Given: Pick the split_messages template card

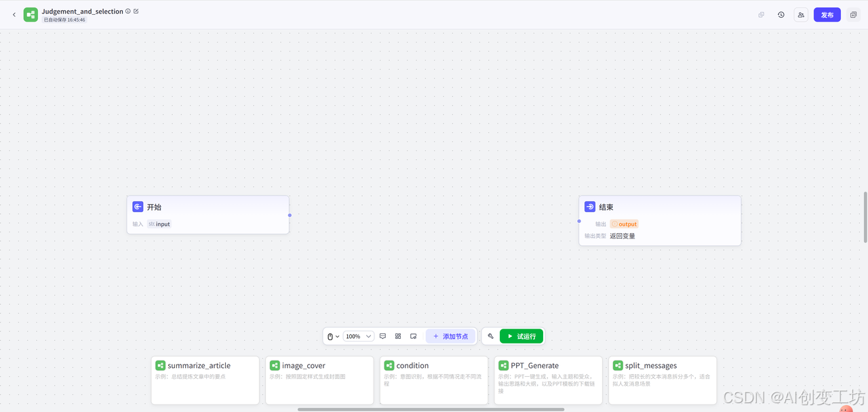Looking at the screenshot, I should pos(663,380).
